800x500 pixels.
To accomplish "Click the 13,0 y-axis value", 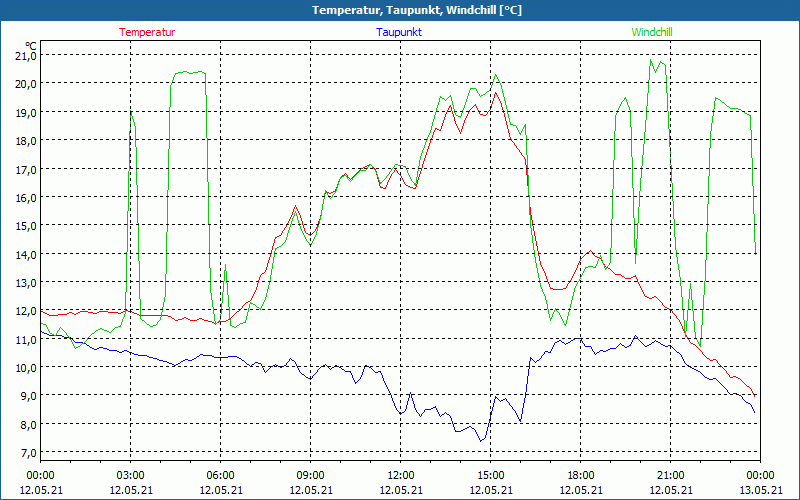I will click(26, 283).
